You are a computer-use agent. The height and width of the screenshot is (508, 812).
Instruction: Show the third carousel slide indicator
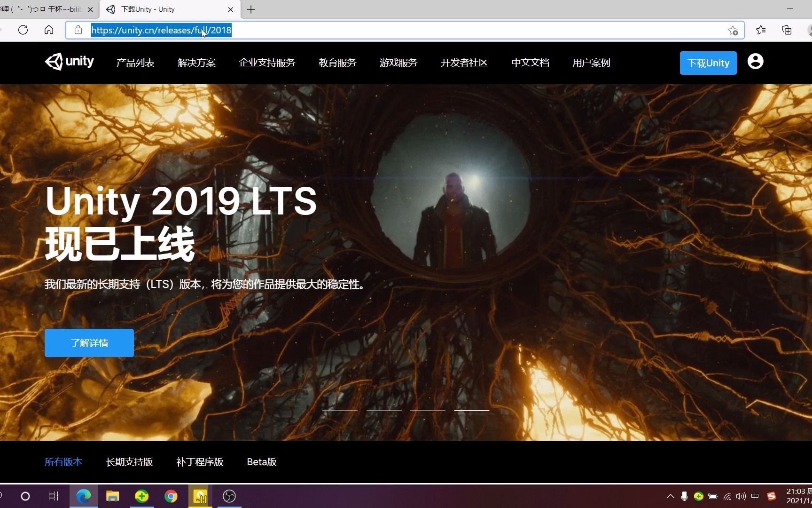[428, 410]
